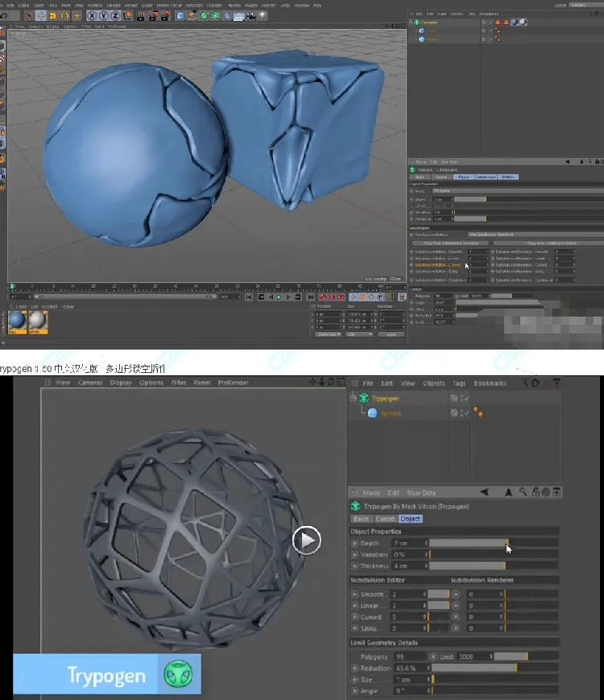Image resolution: width=604 pixels, height=700 pixels.
Task: Click the Polygons value field
Action: 408,657
